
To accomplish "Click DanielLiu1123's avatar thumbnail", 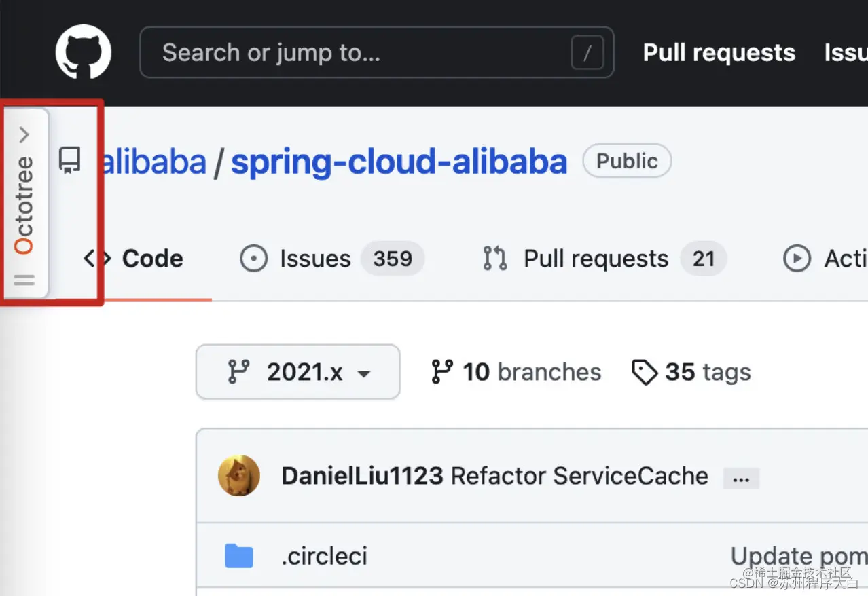I will [238, 476].
